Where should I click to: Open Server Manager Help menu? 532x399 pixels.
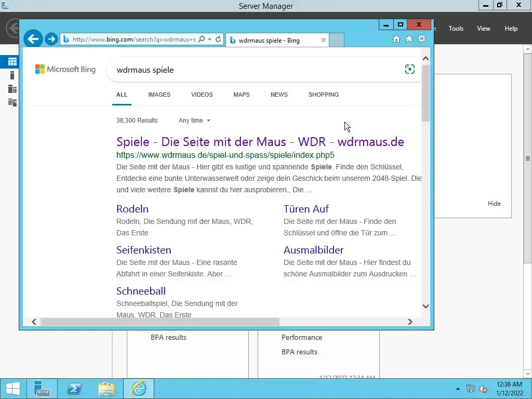tap(511, 29)
